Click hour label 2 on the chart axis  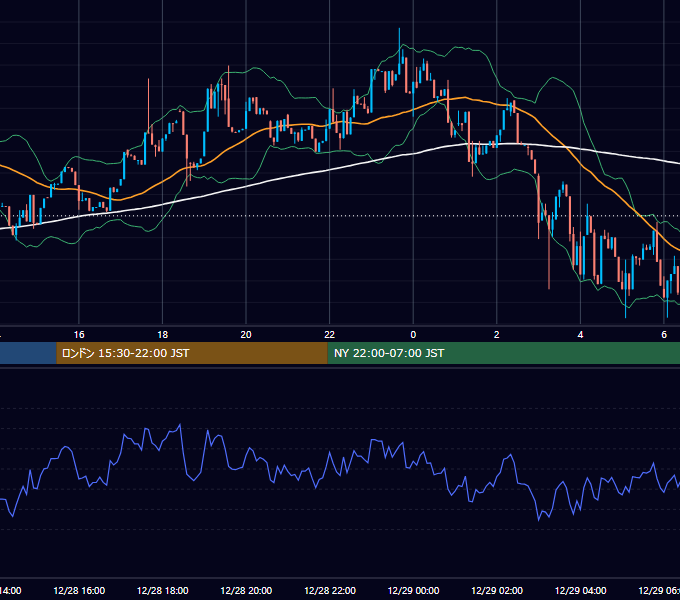pyautogui.click(x=497, y=335)
